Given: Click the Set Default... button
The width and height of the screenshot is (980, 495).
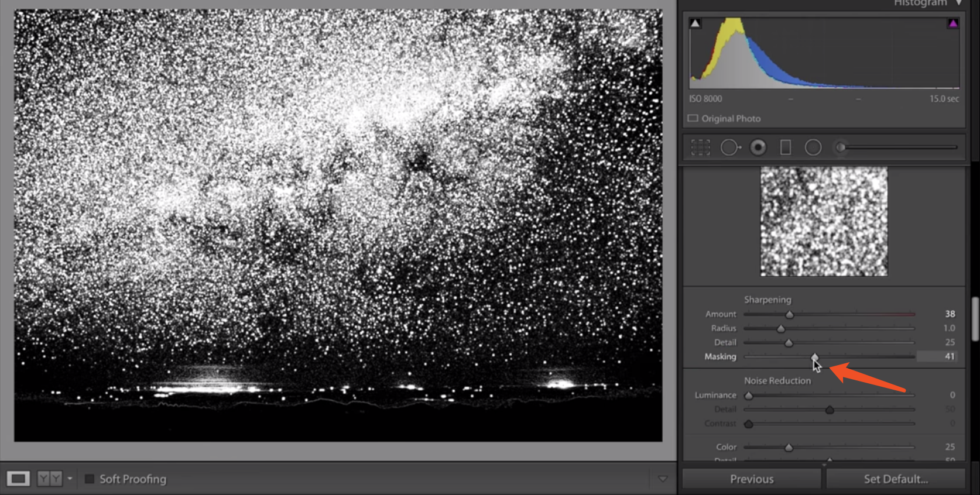Looking at the screenshot, I should tap(896, 479).
